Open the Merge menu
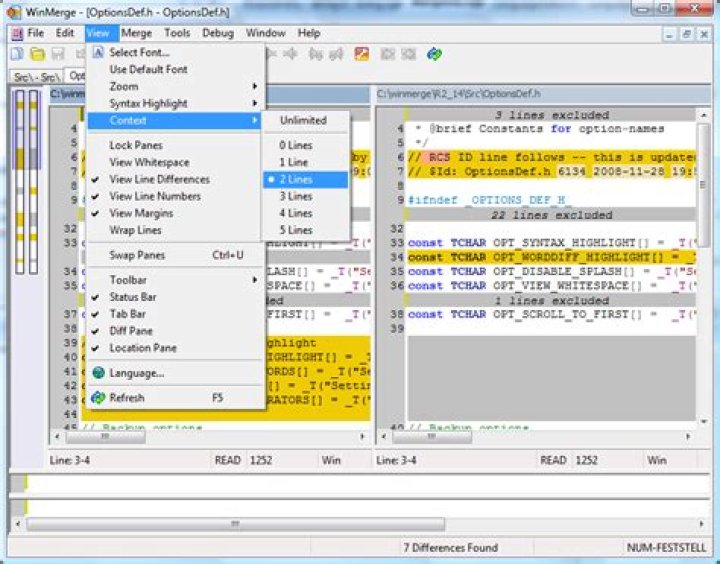 [136, 33]
